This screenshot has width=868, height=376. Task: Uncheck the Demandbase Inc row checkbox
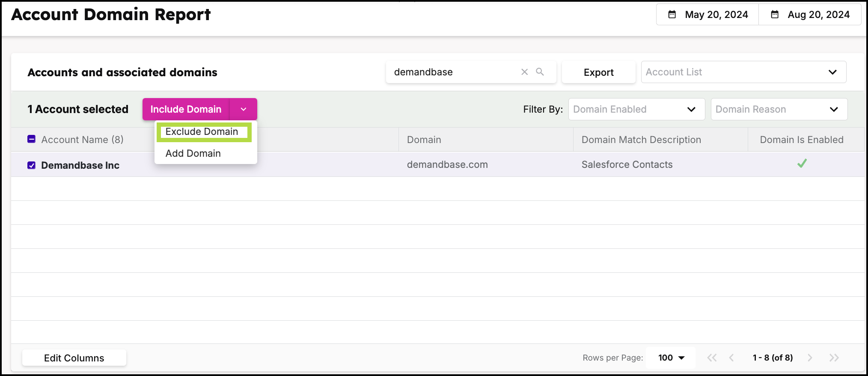pos(31,165)
